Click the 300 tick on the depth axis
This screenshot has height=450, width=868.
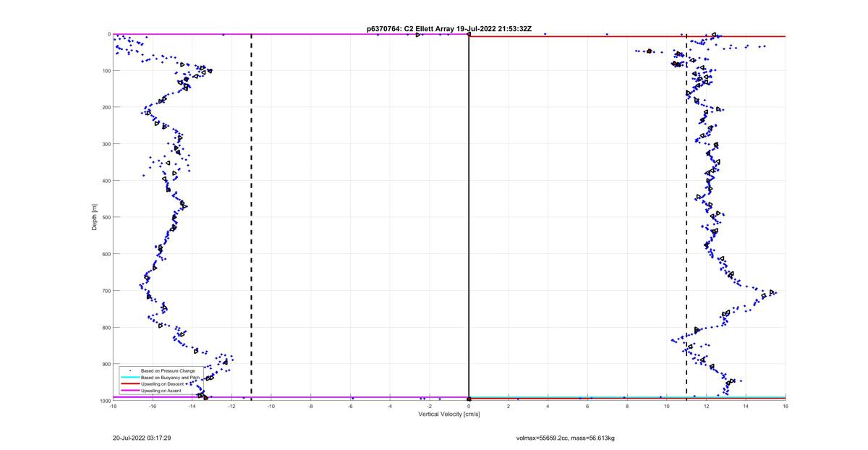(x=106, y=144)
